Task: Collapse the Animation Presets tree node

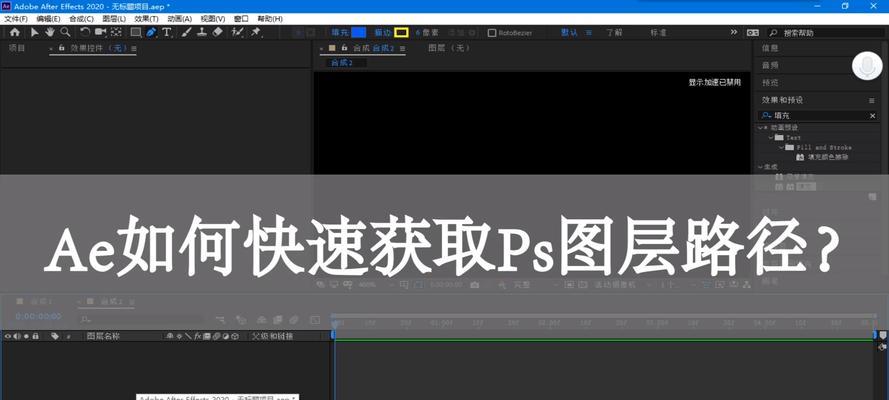Action: 761,127
